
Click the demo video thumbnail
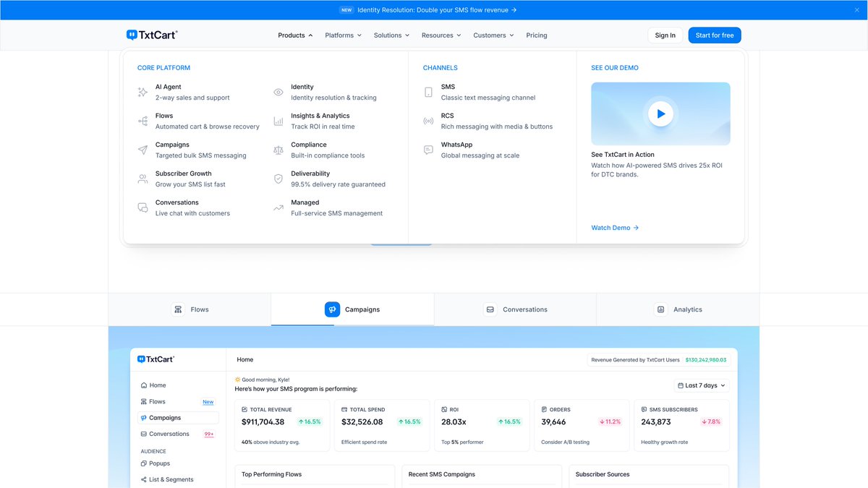pos(660,114)
